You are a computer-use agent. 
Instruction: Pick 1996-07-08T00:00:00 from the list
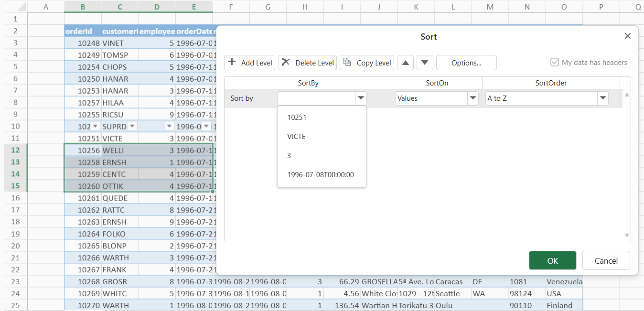click(321, 175)
